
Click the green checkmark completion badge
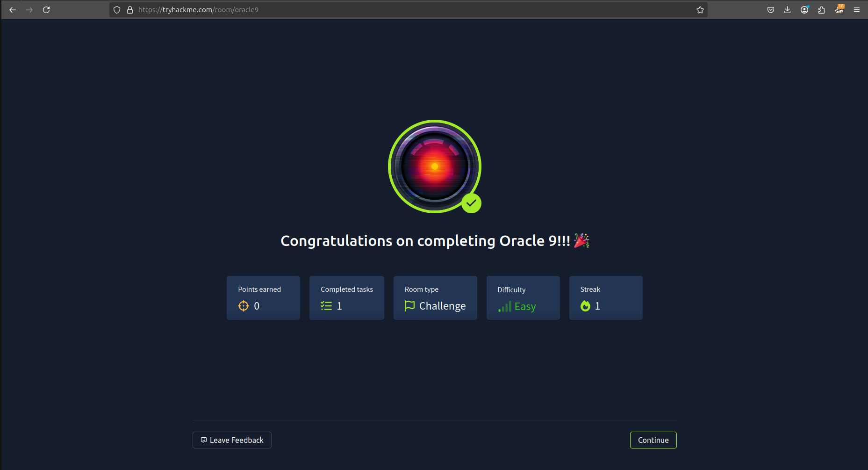[471, 203]
